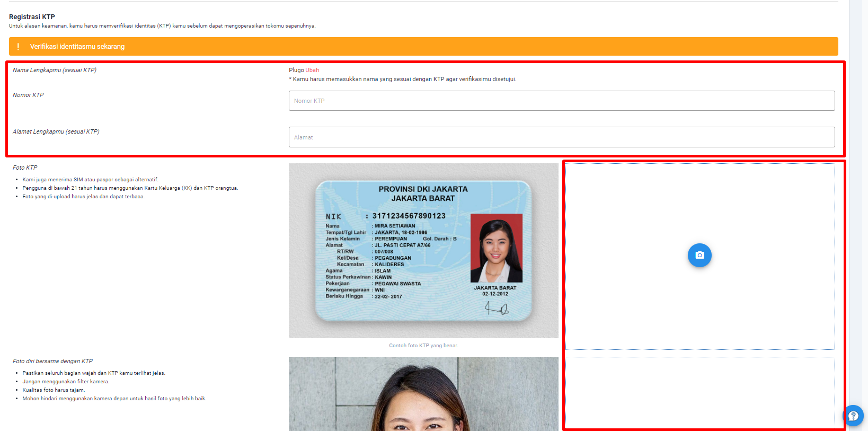This screenshot has width=868, height=431.
Task: Click the bullet Mohon hindari menggunakan kamera depan
Action: (x=114, y=399)
